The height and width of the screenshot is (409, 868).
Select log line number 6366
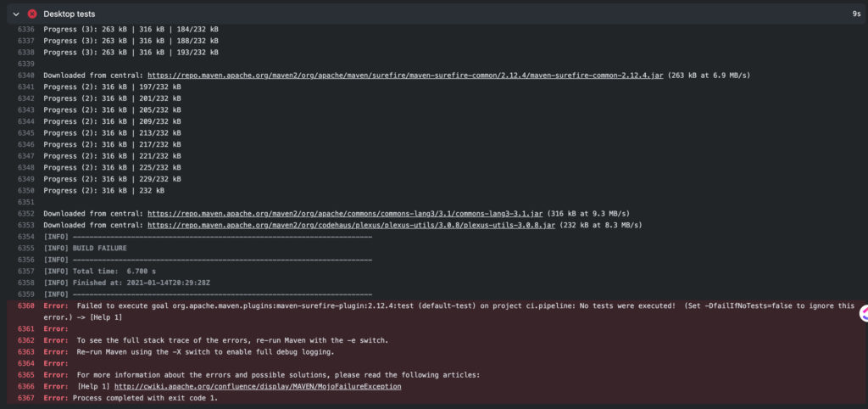(26, 387)
